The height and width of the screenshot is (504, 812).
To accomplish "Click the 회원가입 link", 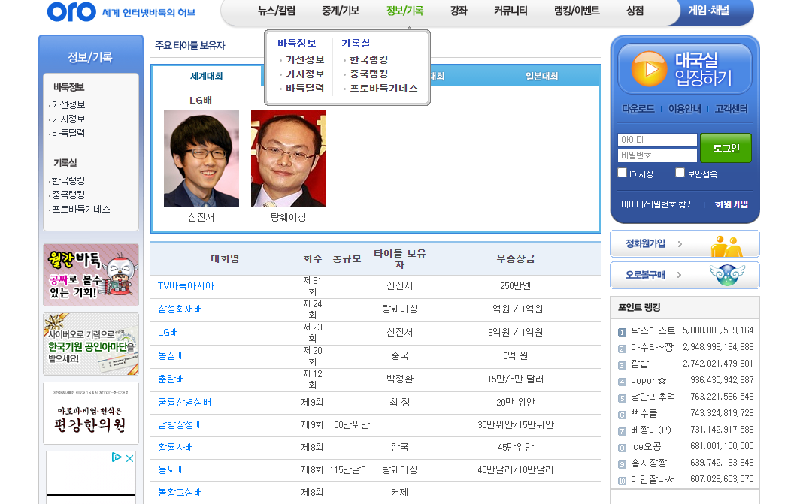I will [732, 204].
